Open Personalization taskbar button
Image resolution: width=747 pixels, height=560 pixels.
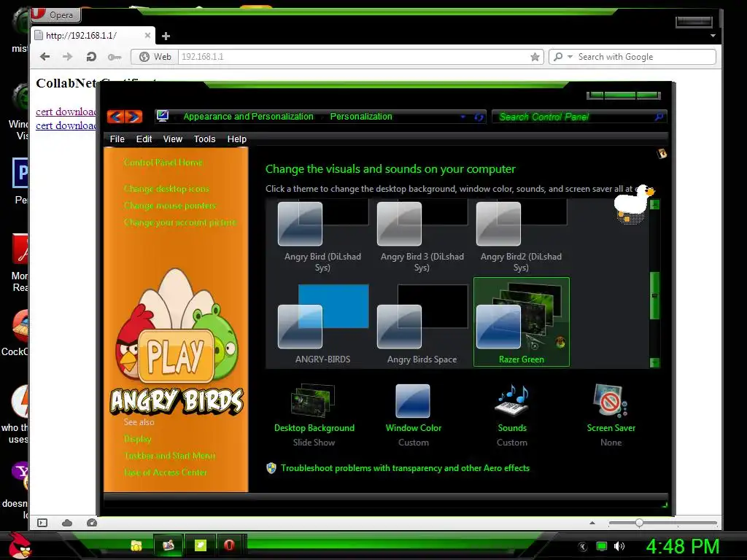click(x=169, y=545)
